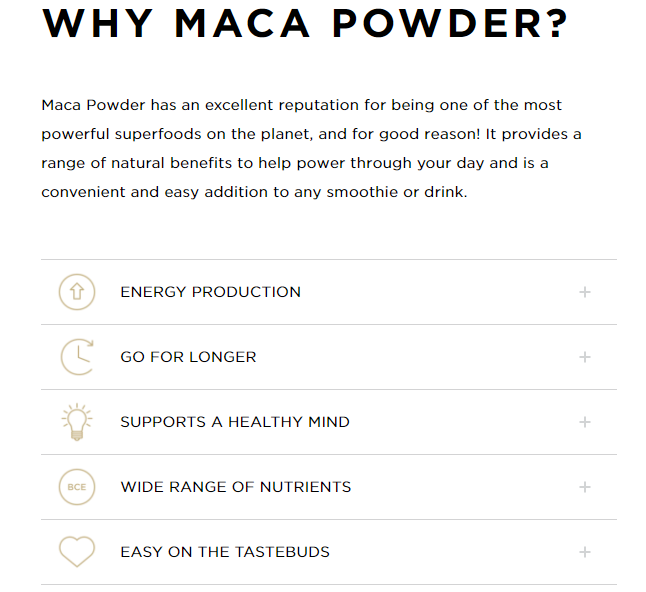Click the Maca Powder description paragraph
The height and width of the screenshot is (592, 646).
pyautogui.click(x=311, y=148)
